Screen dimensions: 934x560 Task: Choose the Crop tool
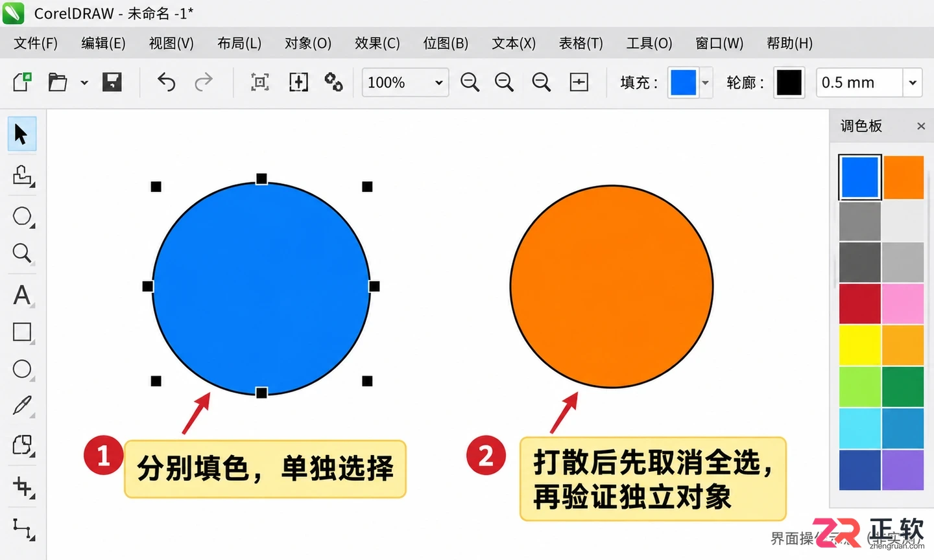pyautogui.click(x=23, y=487)
